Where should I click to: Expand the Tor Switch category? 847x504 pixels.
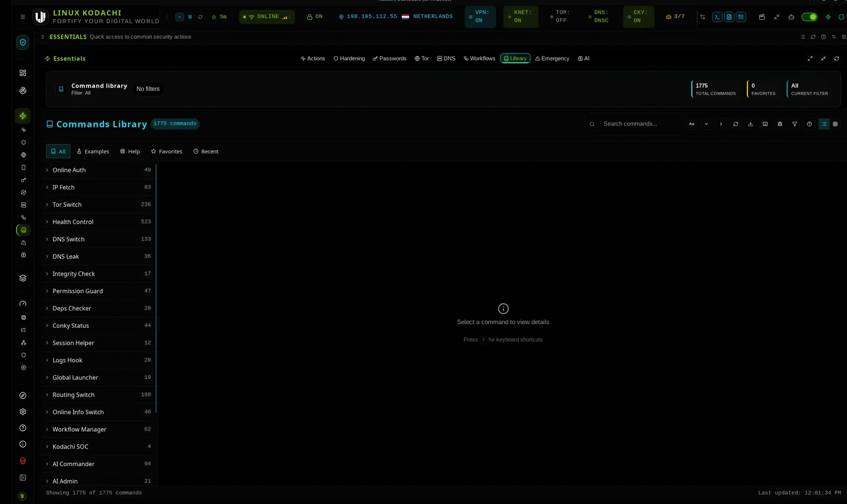[x=98, y=205]
